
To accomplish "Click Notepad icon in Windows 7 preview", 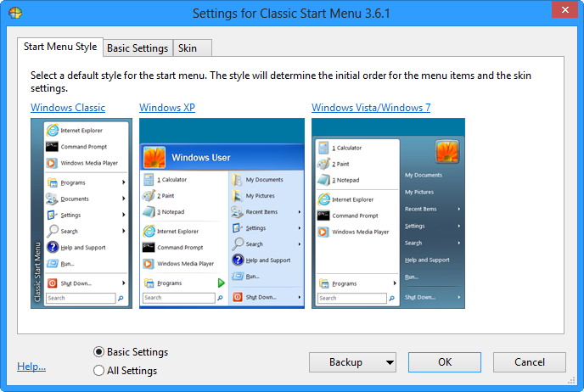I will click(323, 180).
